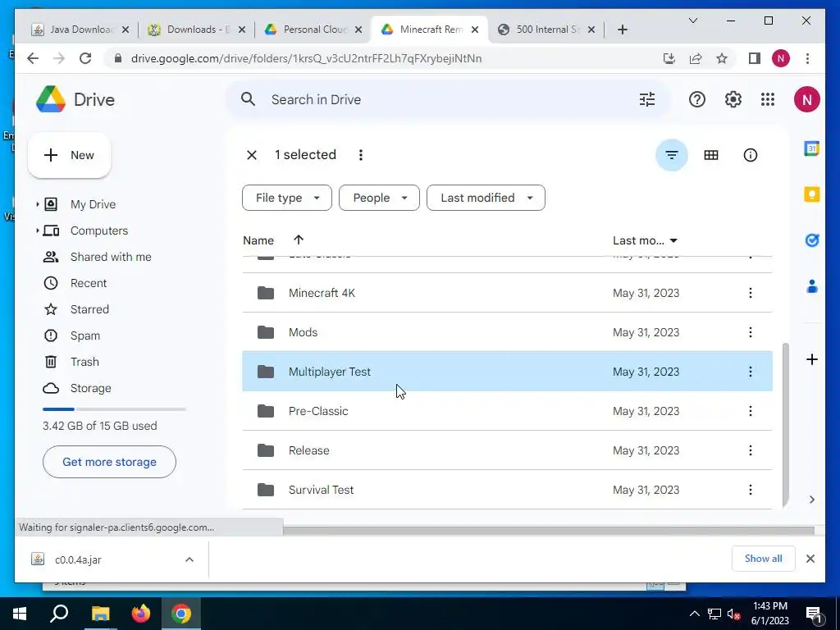840x630 pixels.
Task: Open more actions for Minecraft 4K
Action: (x=750, y=293)
